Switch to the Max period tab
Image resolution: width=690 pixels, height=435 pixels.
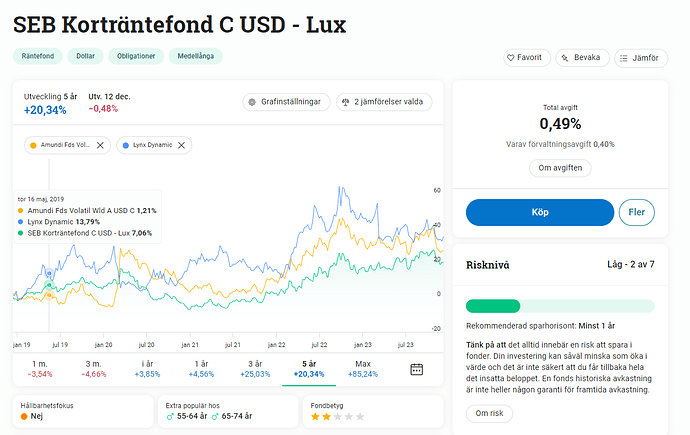[x=363, y=369]
